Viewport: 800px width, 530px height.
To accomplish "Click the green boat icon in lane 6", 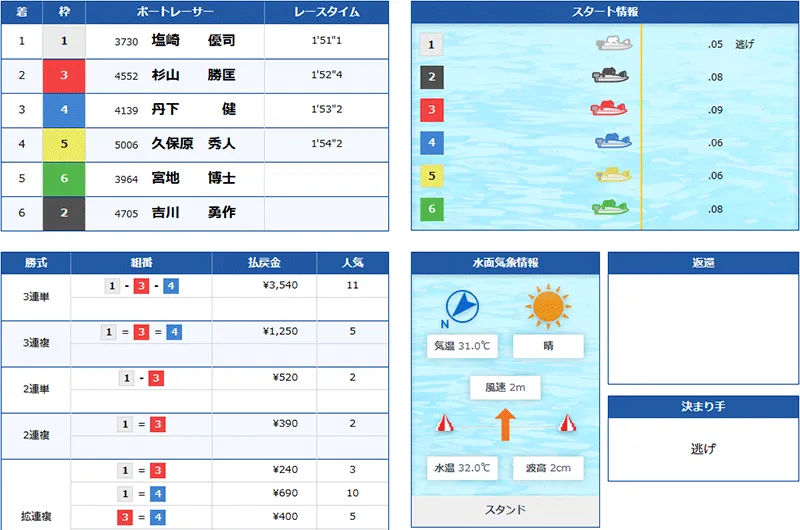I will click(x=610, y=208).
